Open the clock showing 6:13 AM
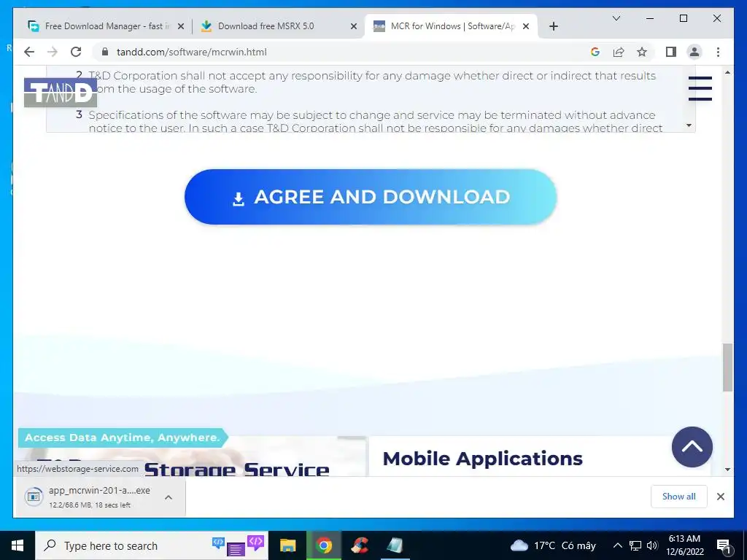The height and width of the screenshot is (560, 747). pyautogui.click(x=684, y=545)
